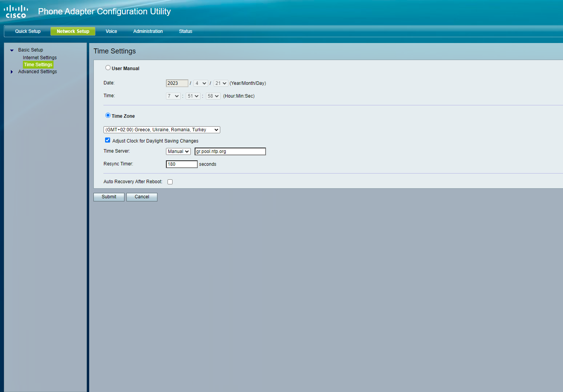Open the month dropdown showing 4
This screenshot has width=563, height=392.
click(x=201, y=83)
